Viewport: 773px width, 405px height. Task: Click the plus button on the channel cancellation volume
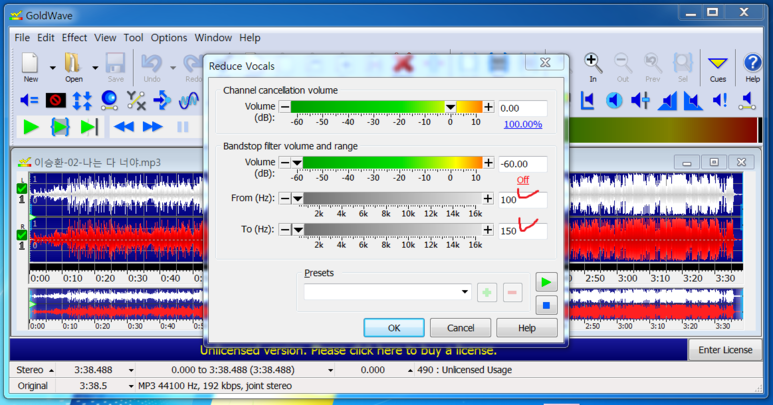(488, 107)
